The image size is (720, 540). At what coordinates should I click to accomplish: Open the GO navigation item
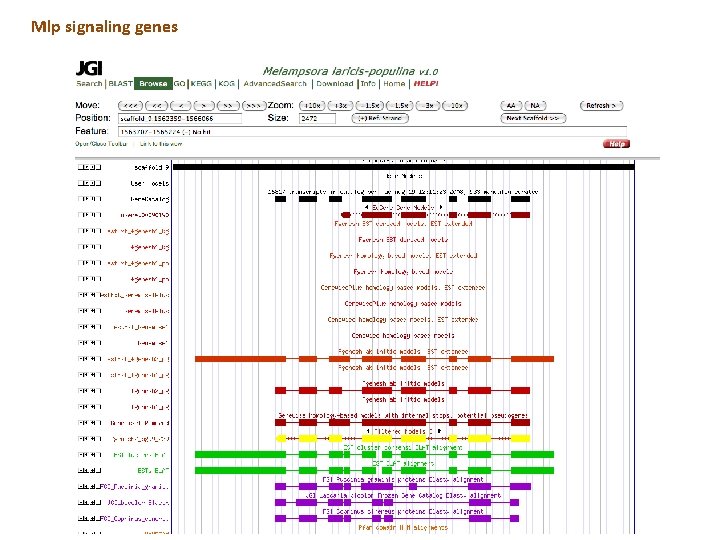pos(180,84)
